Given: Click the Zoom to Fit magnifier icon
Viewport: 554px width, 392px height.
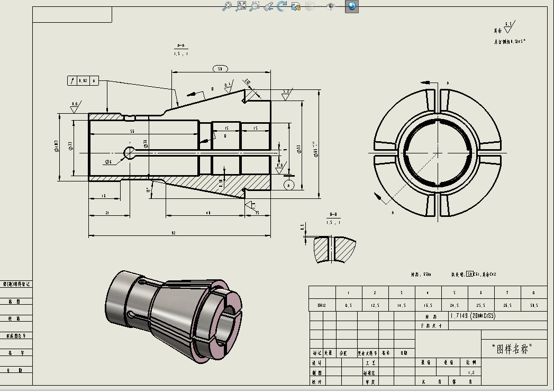Looking at the screenshot, I should (227, 6).
